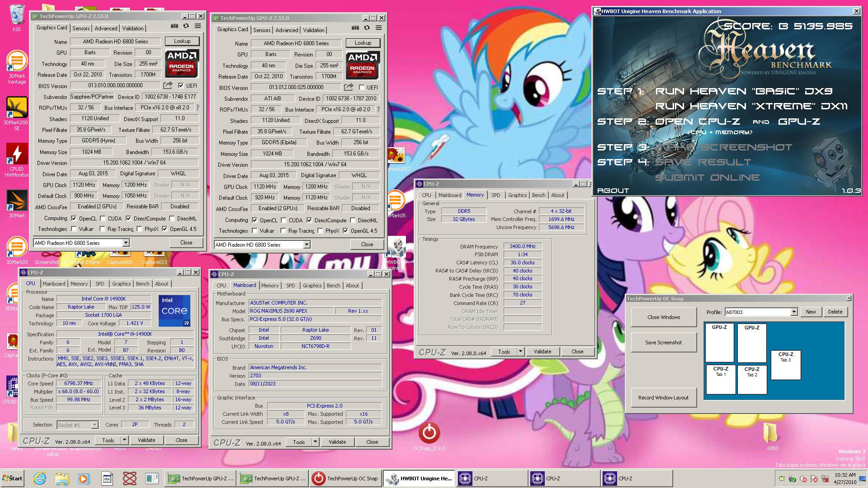Click the refresh icon in left GPU-Z window
Image resolution: width=868 pixels, height=488 pixels.
point(186,26)
